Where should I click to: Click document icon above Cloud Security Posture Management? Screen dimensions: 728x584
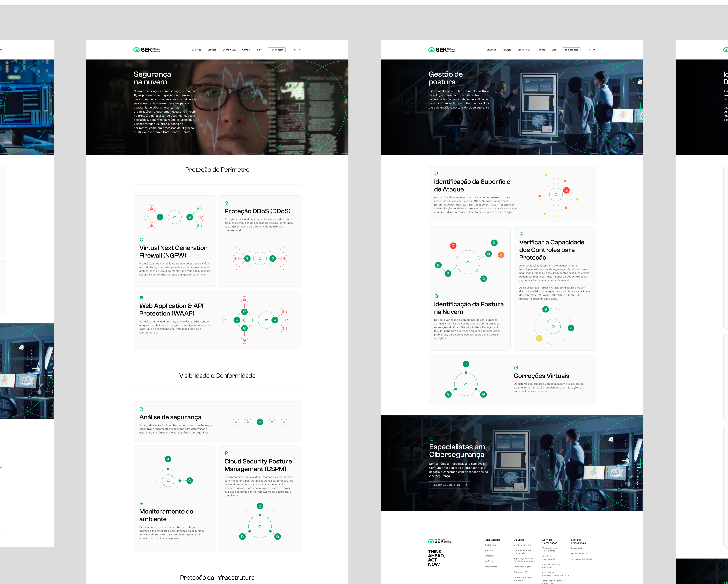coord(227,453)
